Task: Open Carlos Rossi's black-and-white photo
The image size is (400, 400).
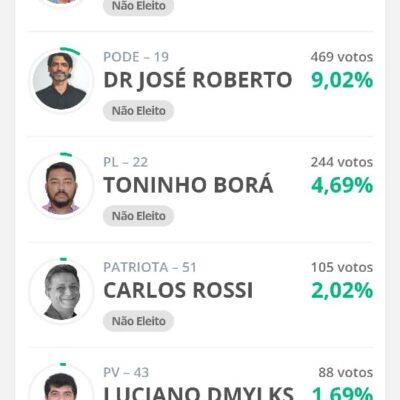Action: point(61,291)
